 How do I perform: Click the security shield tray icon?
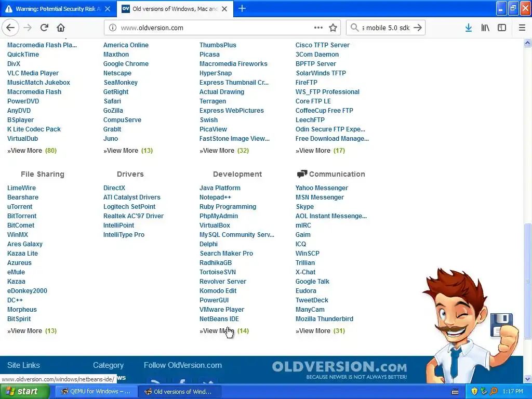pos(474,391)
